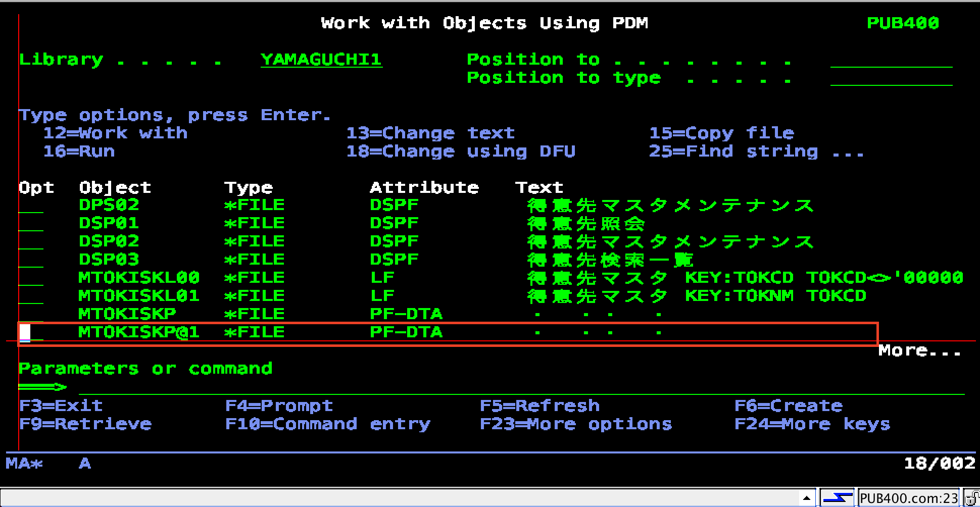Click the KEY:TOKNM TOKCD description text

click(776, 296)
